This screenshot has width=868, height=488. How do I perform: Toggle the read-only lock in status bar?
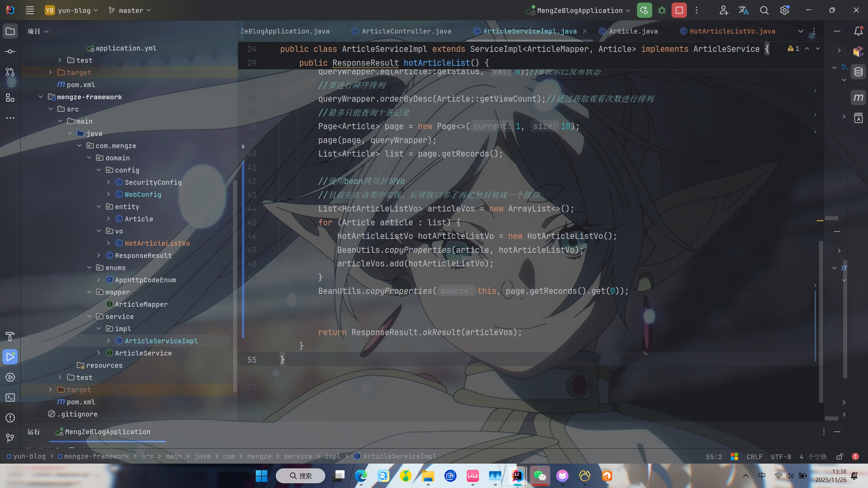[x=840, y=456]
